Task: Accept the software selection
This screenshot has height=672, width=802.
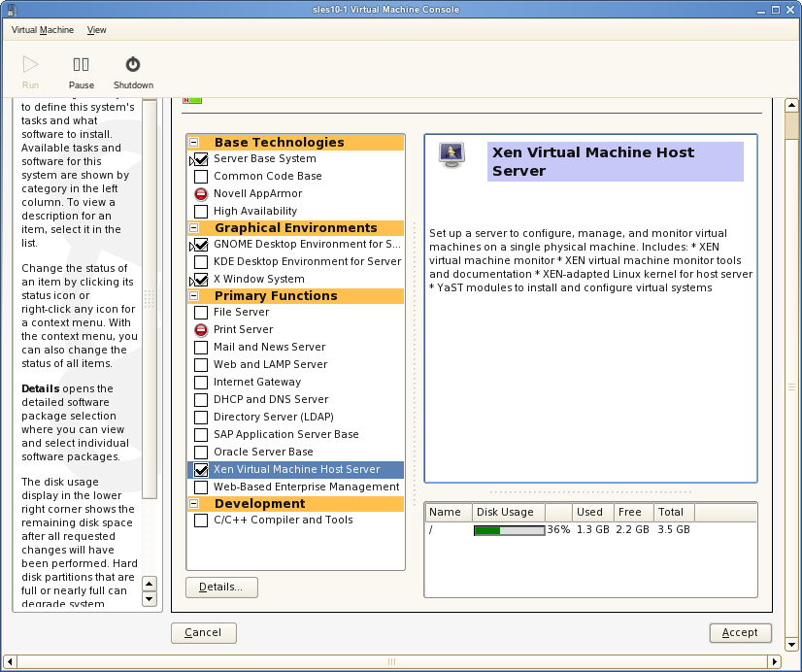Action: coord(740,632)
